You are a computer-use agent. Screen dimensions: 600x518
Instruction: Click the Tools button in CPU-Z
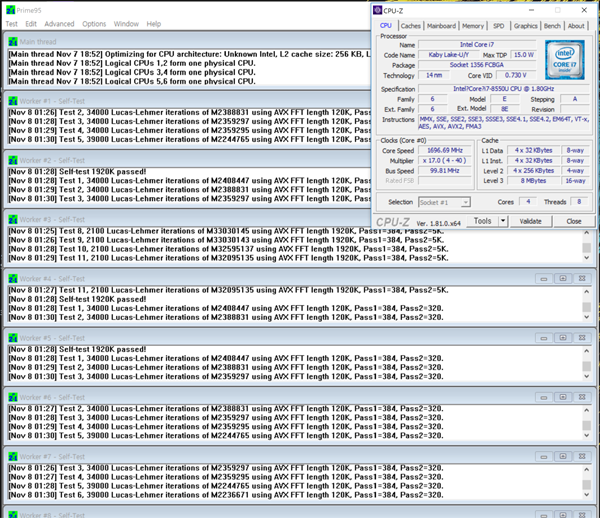[483, 221]
